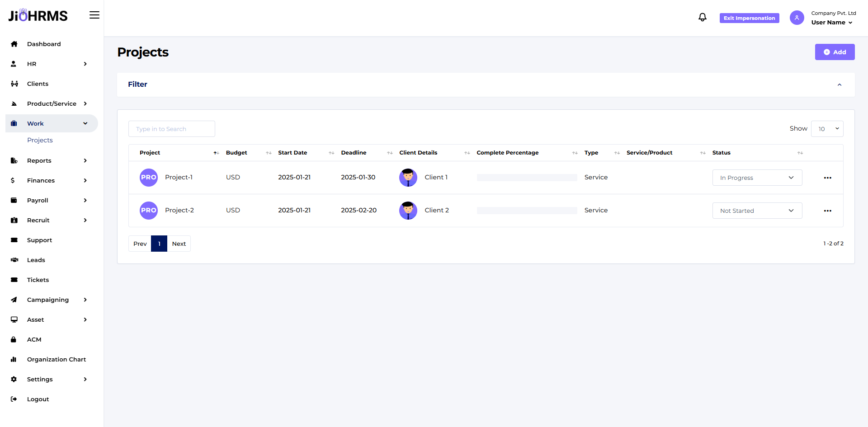
Task: Click Client 1 avatar image
Action: click(408, 178)
